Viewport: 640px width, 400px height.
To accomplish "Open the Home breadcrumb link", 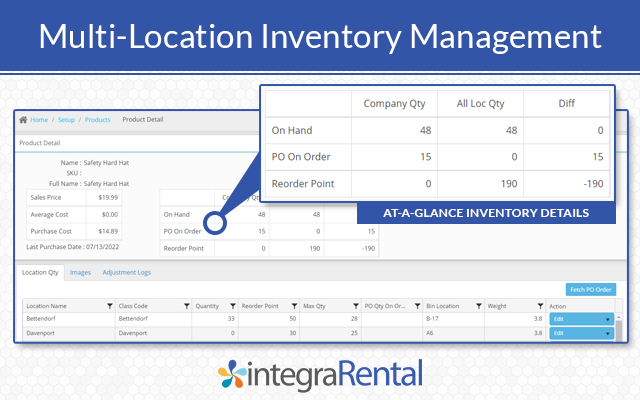I will pyautogui.click(x=39, y=120).
